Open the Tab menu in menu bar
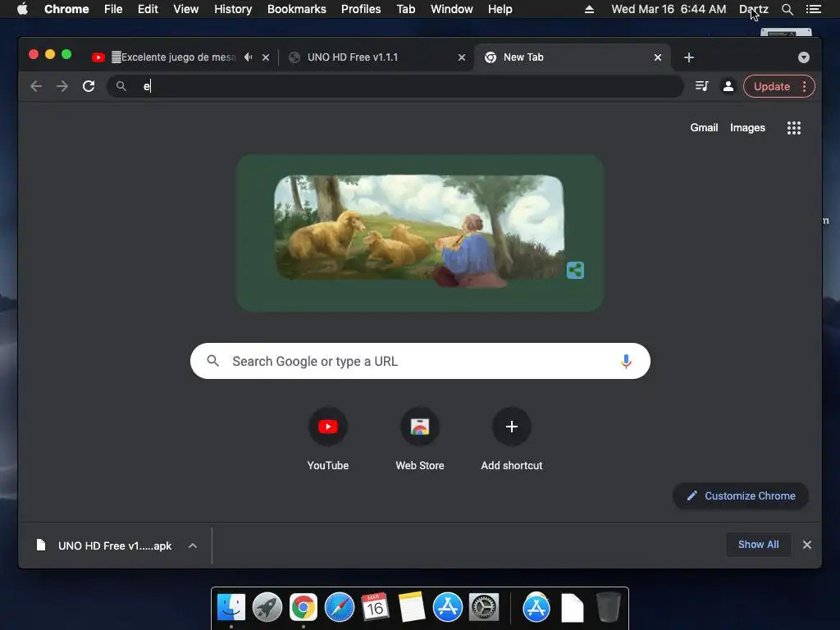Viewport: 840px width, 630px height. pos(405,9)
